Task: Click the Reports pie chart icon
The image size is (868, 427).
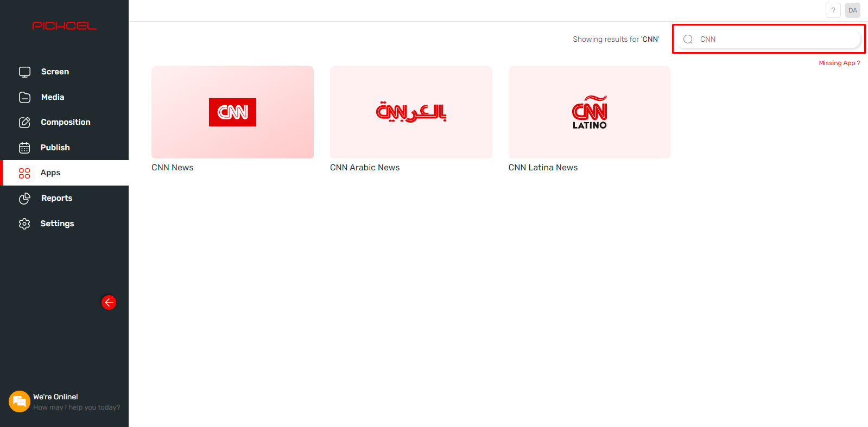Action: click(24, 199)
